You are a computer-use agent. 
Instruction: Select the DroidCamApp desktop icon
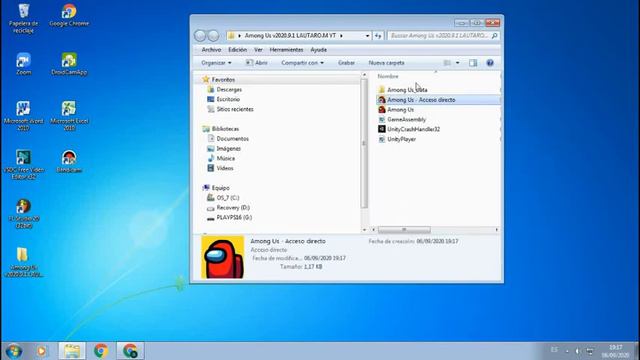click(x=69, y=64)
